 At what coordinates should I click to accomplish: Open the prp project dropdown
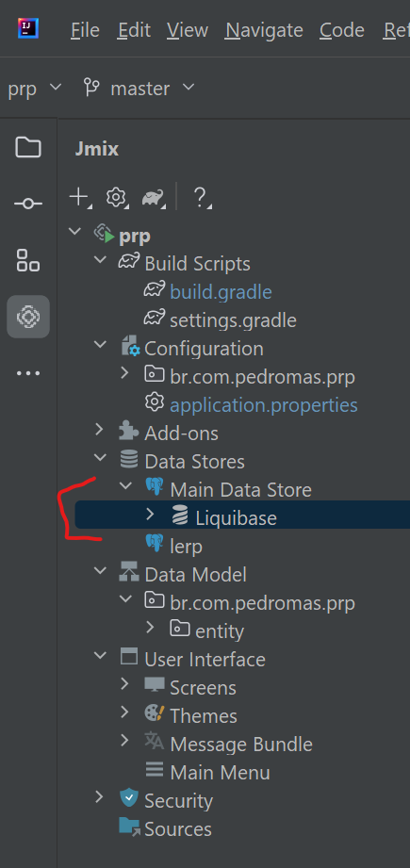(34, 88)
